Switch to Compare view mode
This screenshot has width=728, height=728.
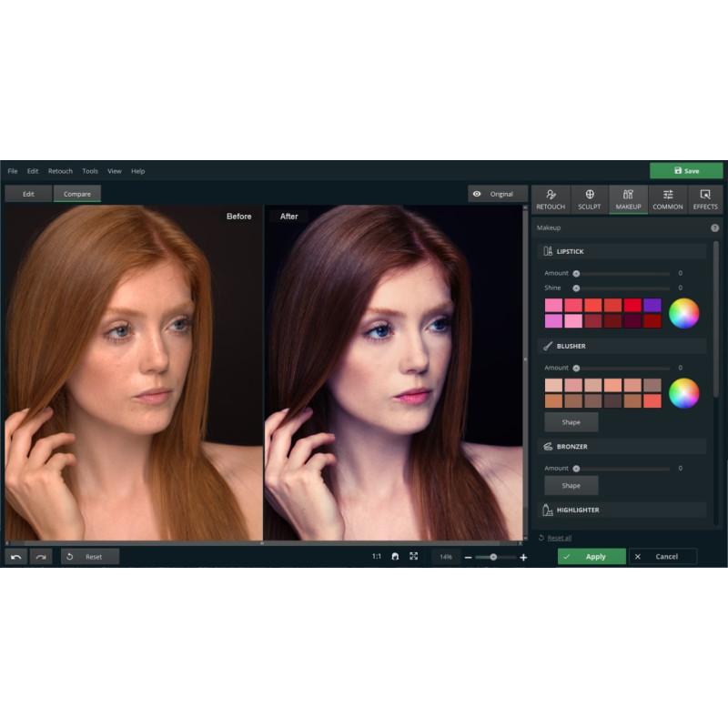pyautogui.click(x=77, y=194)
